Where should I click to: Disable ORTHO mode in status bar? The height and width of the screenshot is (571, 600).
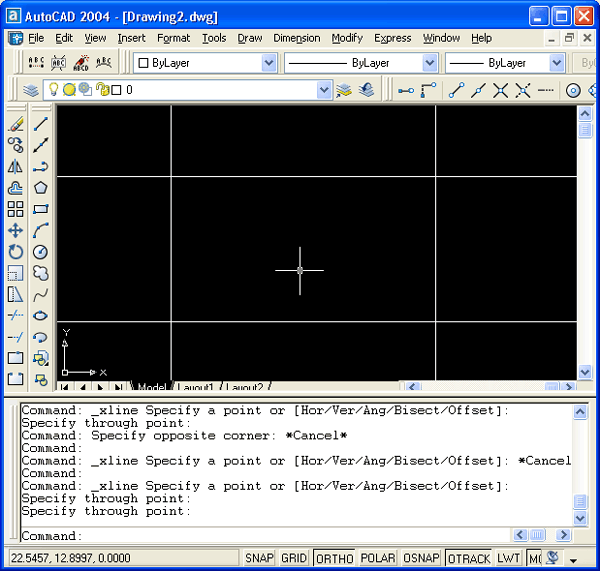tap(333, 558)
